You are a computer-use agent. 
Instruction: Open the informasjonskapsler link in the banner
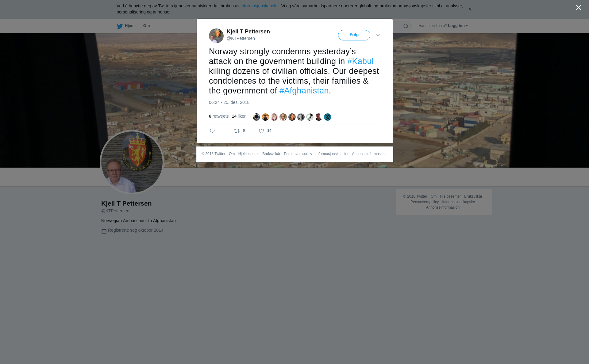pos(260,6)
